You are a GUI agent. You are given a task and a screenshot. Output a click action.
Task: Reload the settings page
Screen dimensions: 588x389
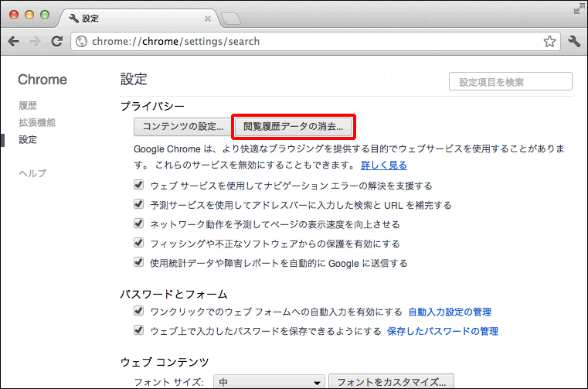click(56, 41)
